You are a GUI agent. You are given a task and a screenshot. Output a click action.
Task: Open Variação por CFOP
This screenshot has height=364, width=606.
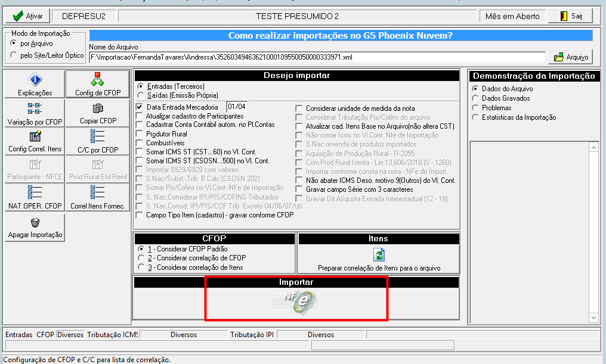coord(35,113)
